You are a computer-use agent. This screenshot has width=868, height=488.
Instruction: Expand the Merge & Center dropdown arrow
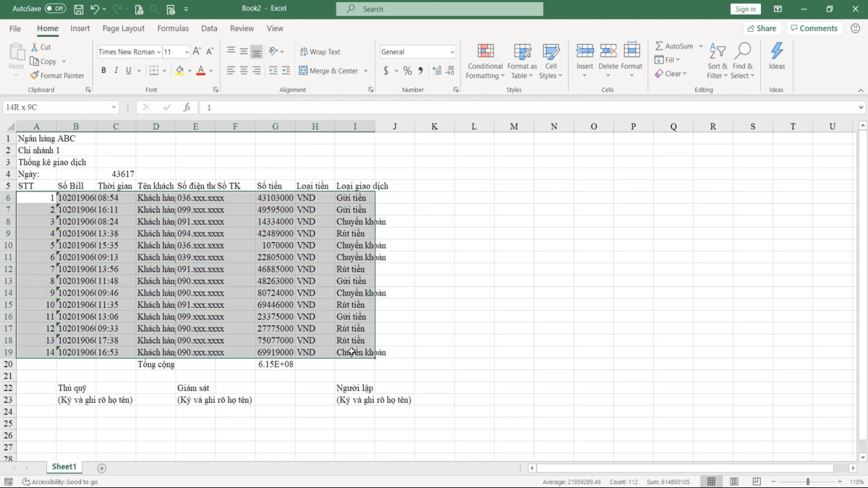click(366, 71)
